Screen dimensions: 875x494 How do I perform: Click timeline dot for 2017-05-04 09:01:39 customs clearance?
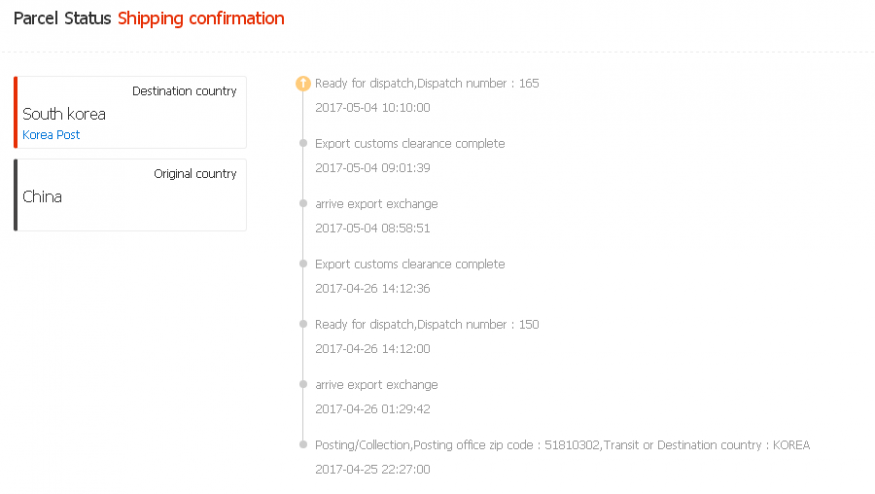[303, 143]
